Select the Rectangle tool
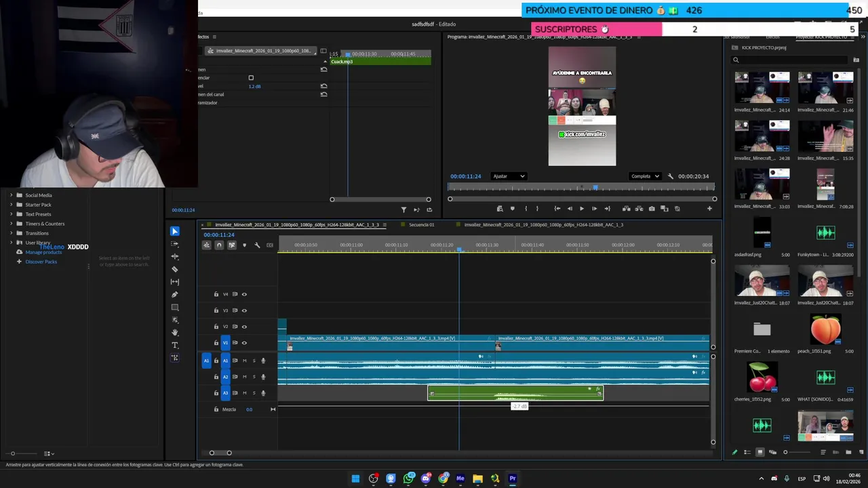868x488 pixels. pos(175,307)
